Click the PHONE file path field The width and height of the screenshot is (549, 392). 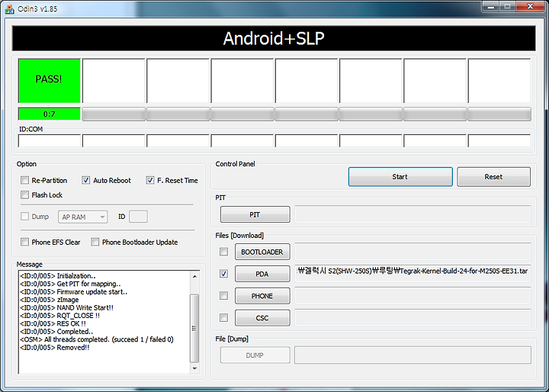click(x=413, y=296)
